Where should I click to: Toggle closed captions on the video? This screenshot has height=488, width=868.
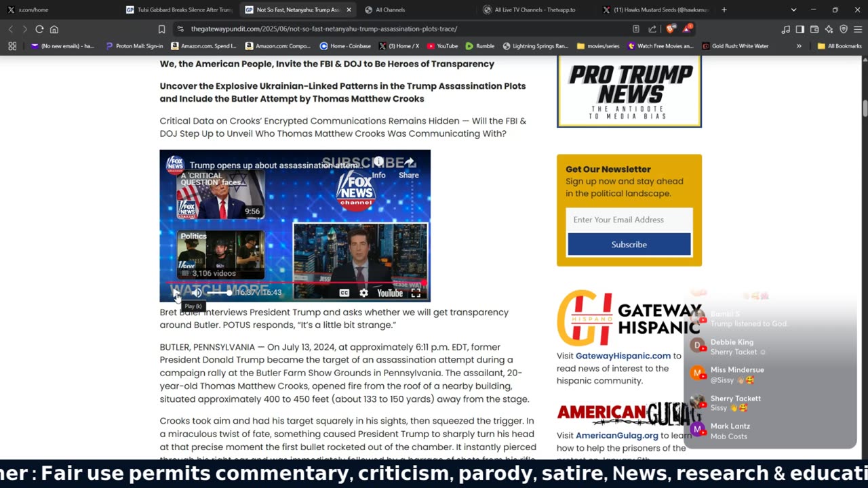point(344,293)
